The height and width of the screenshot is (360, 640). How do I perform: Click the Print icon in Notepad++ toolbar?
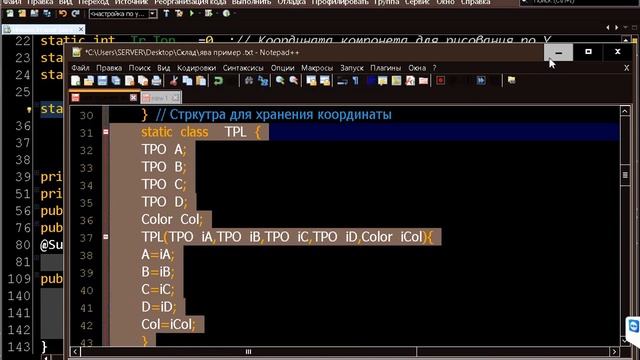[156, 81]
